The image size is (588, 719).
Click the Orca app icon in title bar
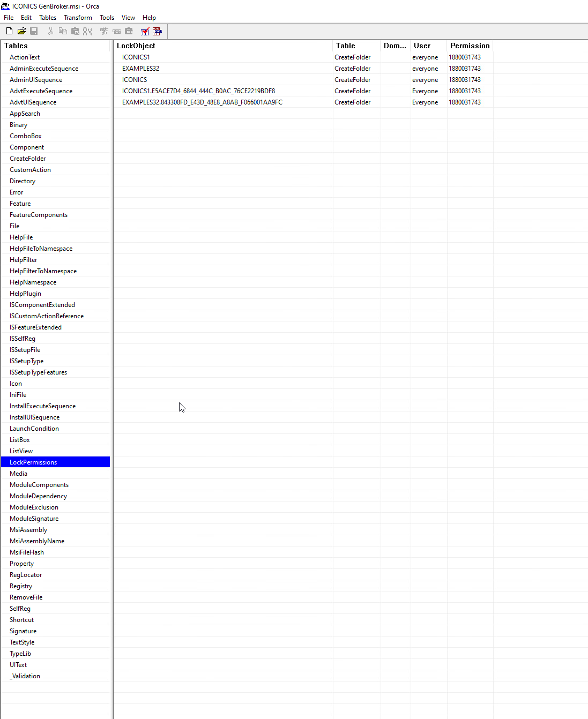click(5, 6)
